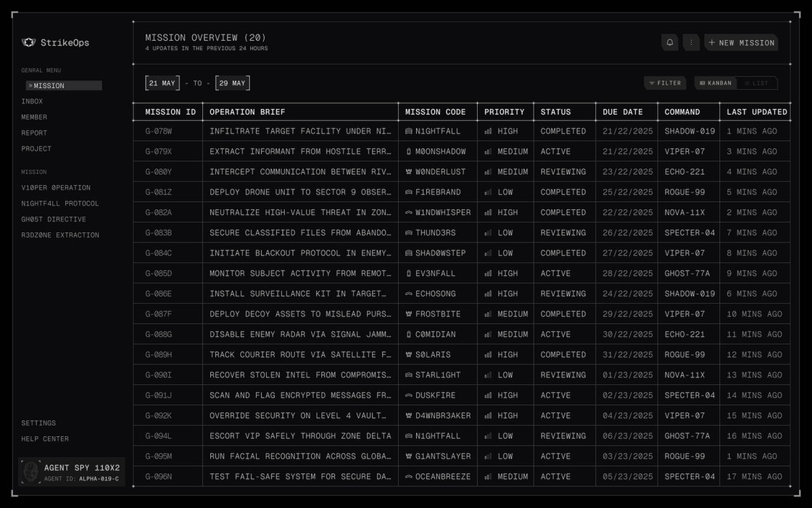Open the 29 MAY end date picker
The height and width of the screenshot is (508, 812).
click(233, 83)
